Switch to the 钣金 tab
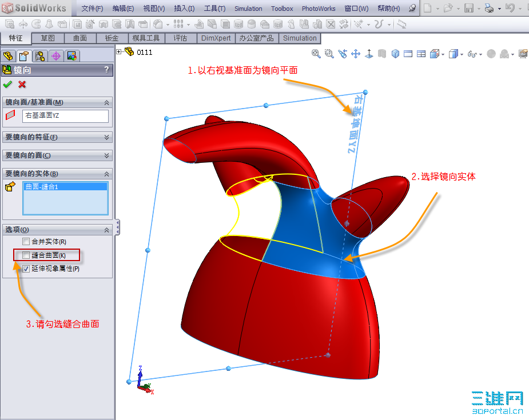This screenshot has width=529, height=420. point(112,38)
